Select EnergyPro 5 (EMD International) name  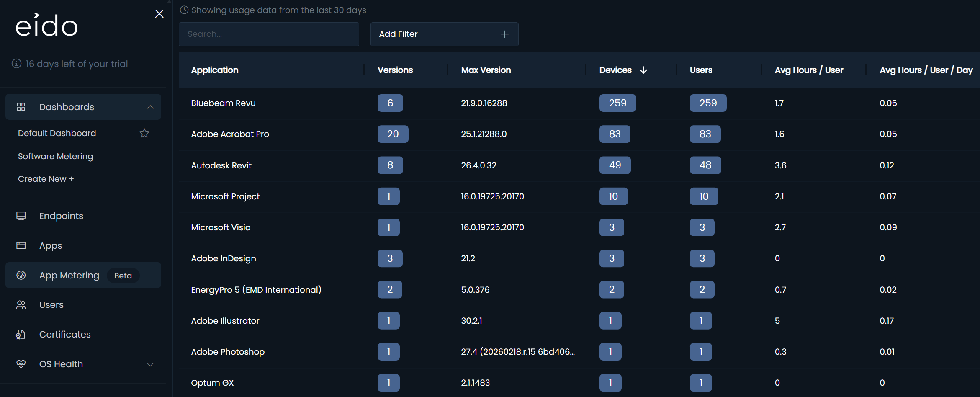(256, 290)
